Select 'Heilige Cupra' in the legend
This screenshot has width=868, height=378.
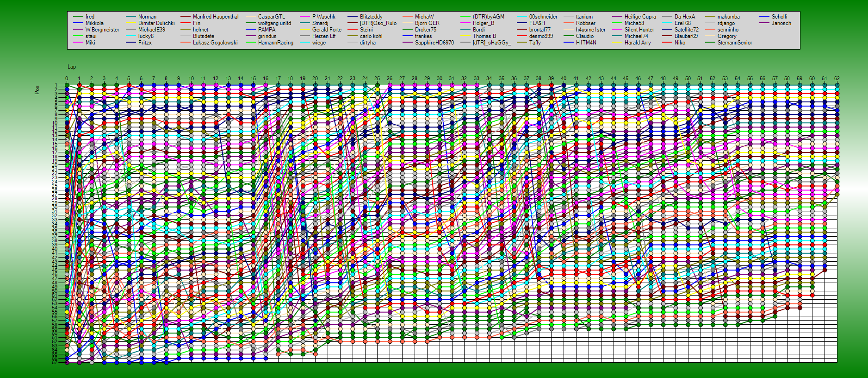[x=640, y=17]
